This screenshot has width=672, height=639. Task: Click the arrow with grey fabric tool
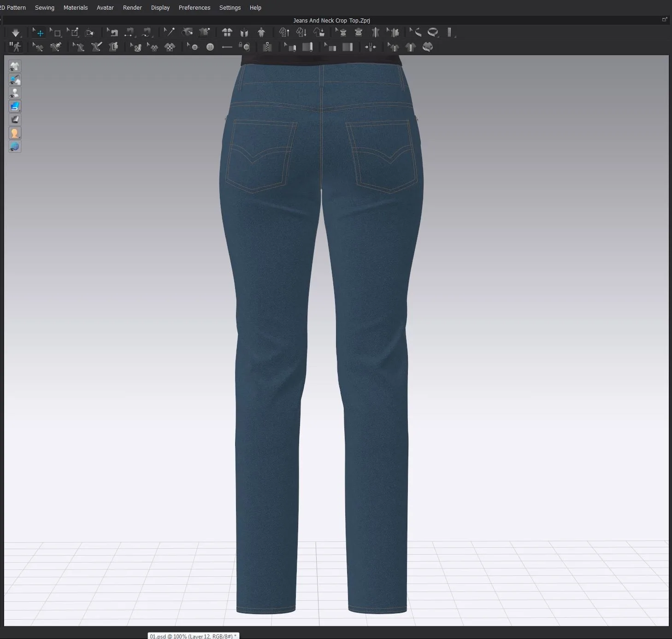[x=330, y=47]
